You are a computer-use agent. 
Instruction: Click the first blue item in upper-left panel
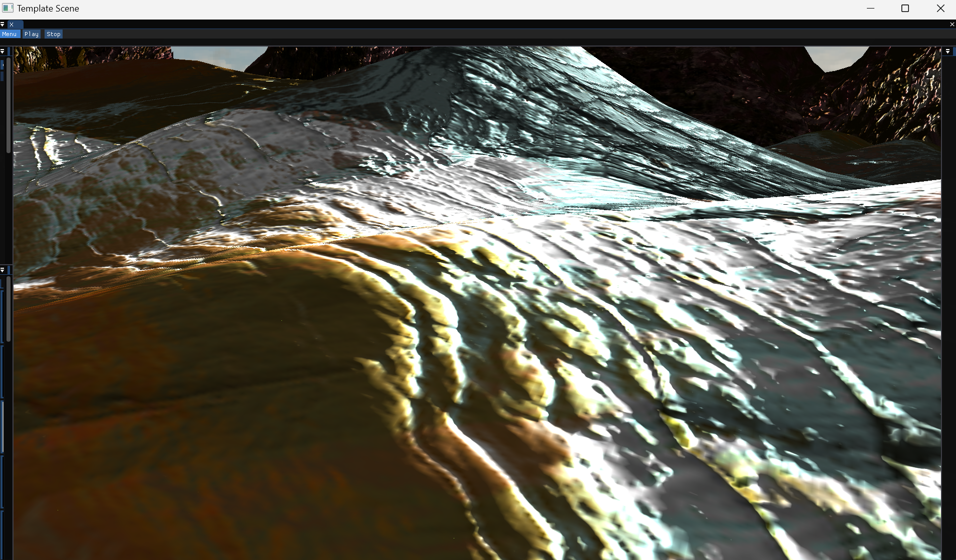tap(2, 65)
